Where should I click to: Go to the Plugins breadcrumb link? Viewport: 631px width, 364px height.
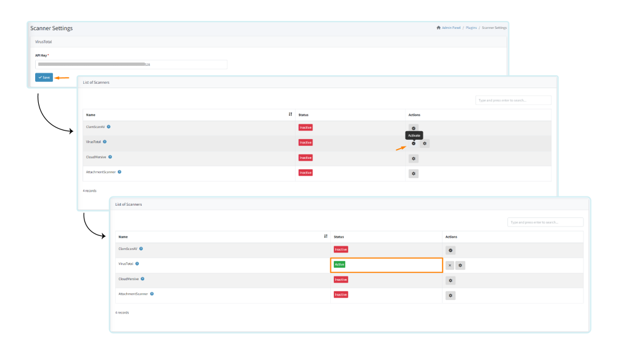coord(471,28)
